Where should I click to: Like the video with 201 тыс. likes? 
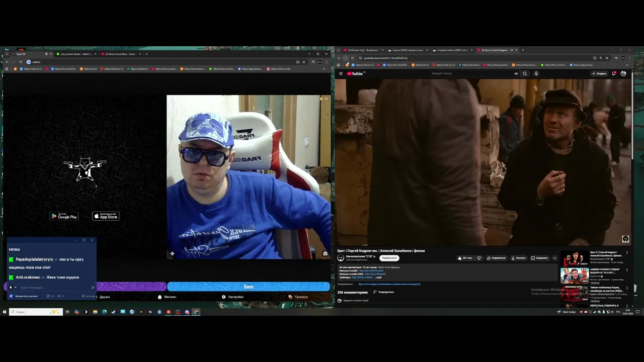(465, 258)
